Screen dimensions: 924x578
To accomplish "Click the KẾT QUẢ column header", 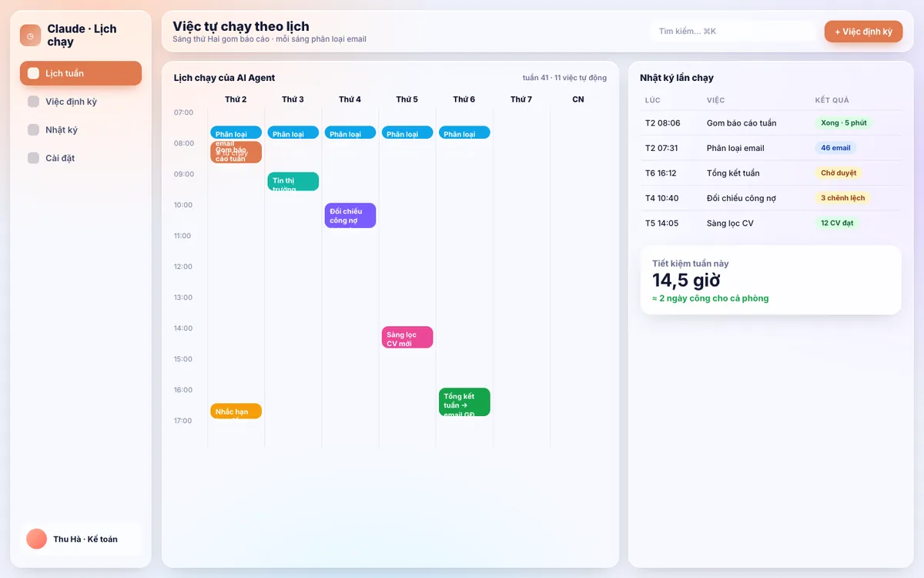I will click(x=834, y=100).
